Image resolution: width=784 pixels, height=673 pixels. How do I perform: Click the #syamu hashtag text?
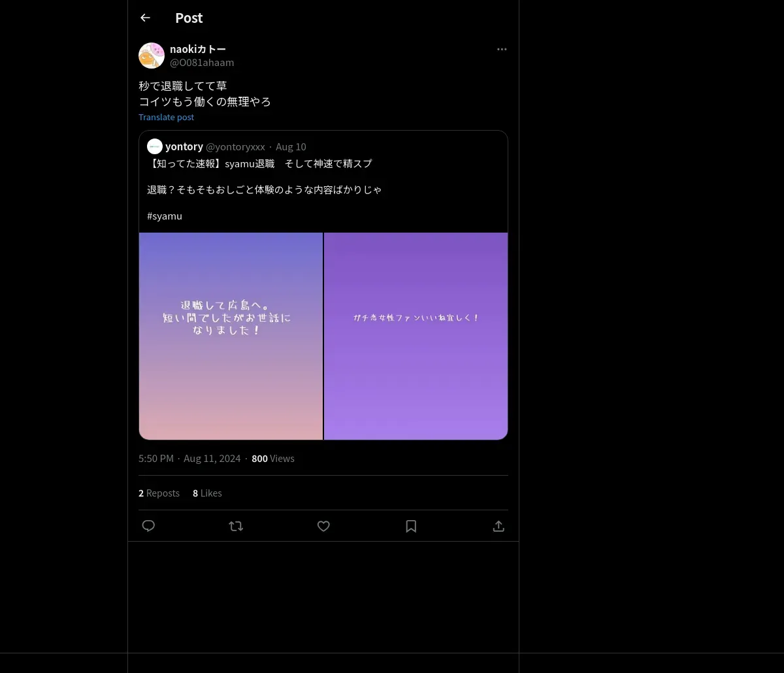click(x=165, y=216)
